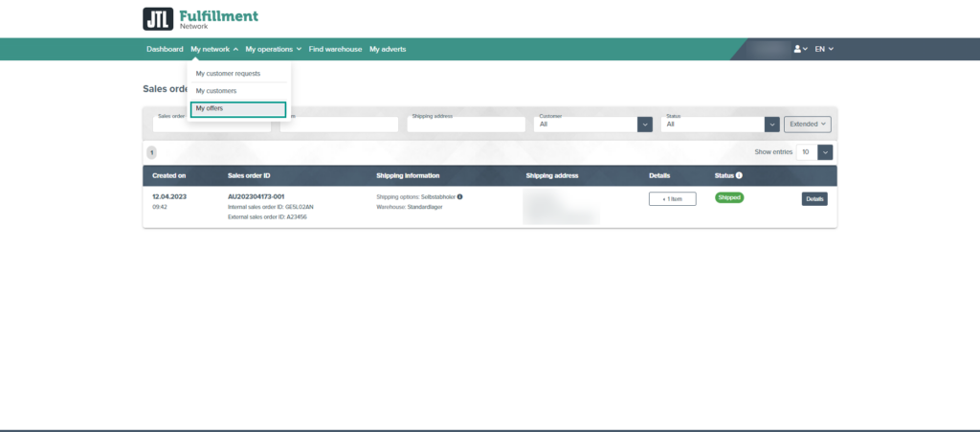The height and width of the screenshot is (432, 980).
Task: Click sales order ID AU202304173-001
Action: pos(256,196)
